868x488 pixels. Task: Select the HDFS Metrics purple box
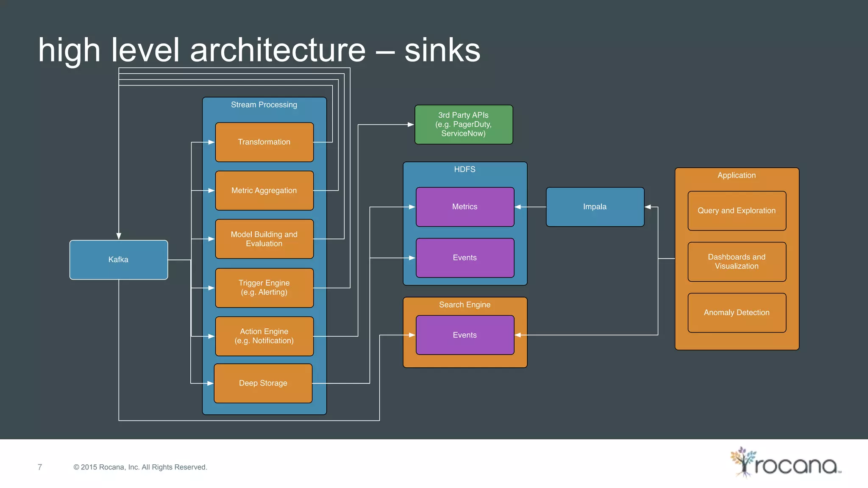pos(465,207)
